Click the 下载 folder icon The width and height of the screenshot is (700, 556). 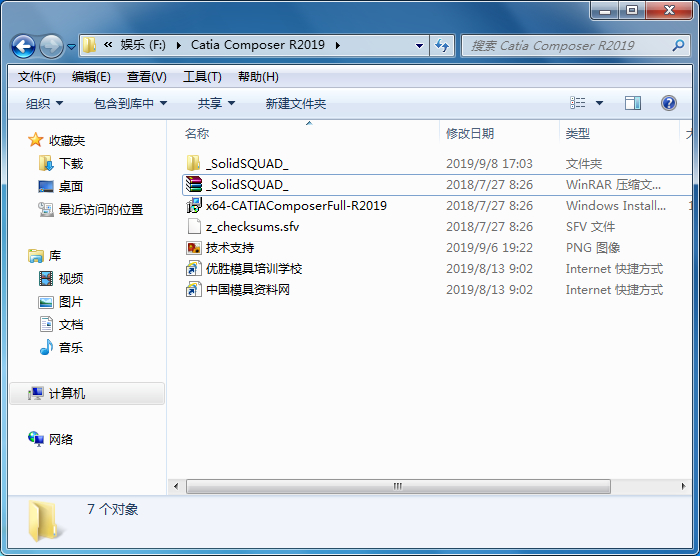pyautogui.click(x=46, y=163)
